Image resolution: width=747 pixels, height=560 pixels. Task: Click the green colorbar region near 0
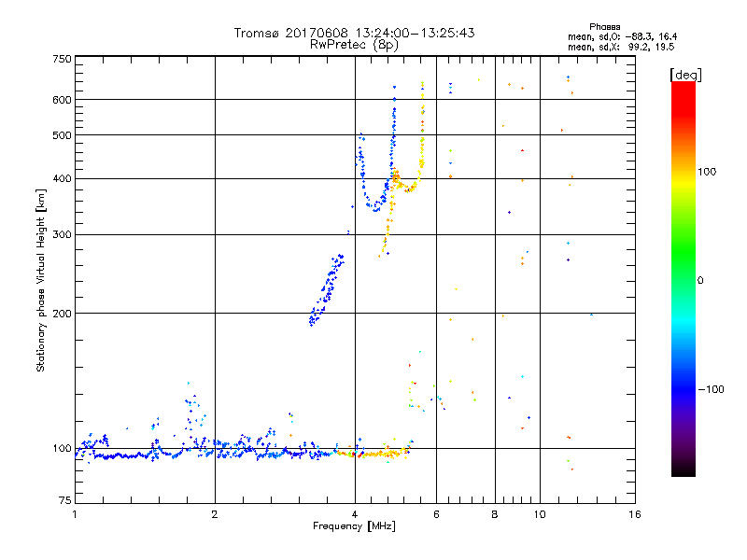683,279
